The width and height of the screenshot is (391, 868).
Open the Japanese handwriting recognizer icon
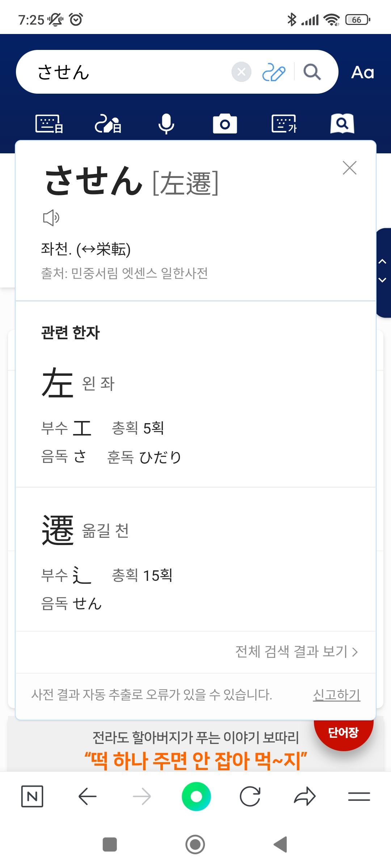[x=108, y=124]
